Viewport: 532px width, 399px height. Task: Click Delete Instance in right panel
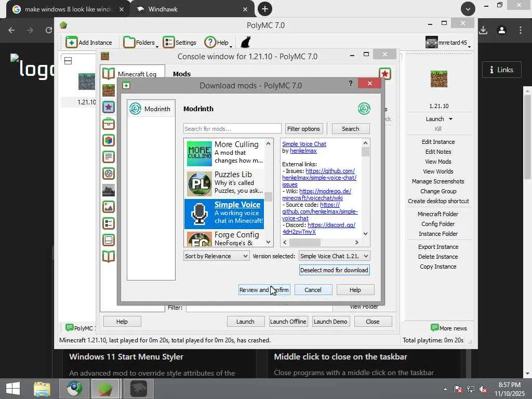(x=438, y=257)
